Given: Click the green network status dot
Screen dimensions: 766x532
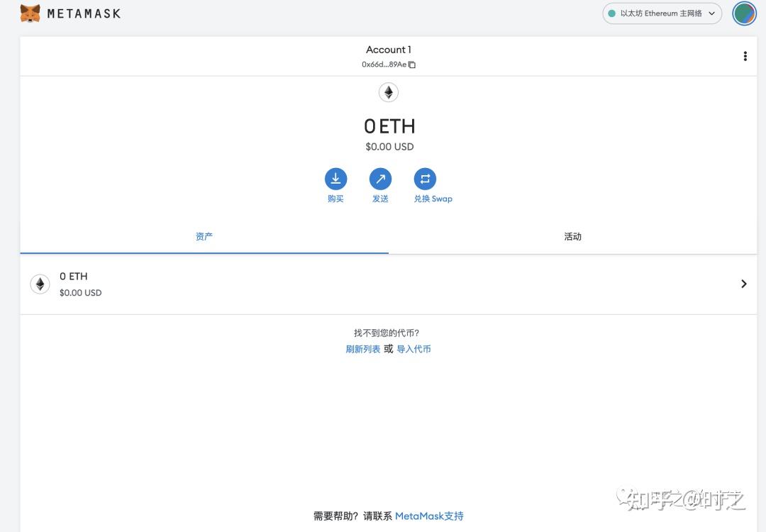Looking at the screenshot, I should click(613, 13).
